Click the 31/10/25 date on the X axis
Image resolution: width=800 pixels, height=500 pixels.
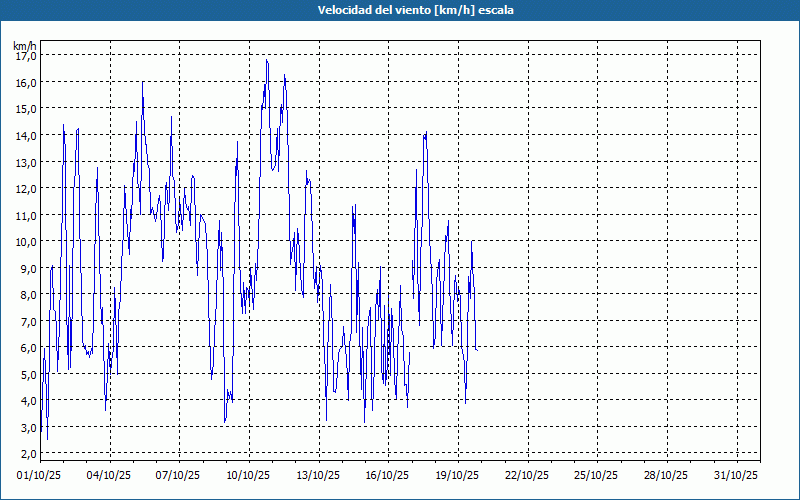737,475
